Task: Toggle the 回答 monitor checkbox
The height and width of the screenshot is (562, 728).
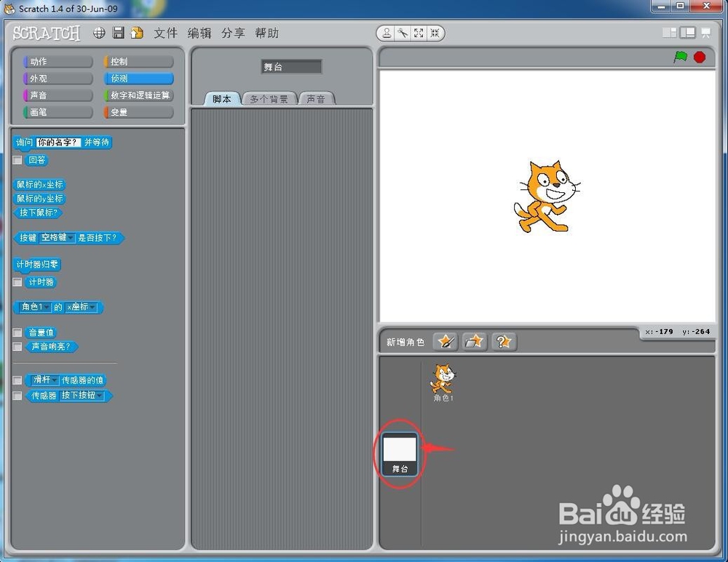Action: click(x=17, y=160)
